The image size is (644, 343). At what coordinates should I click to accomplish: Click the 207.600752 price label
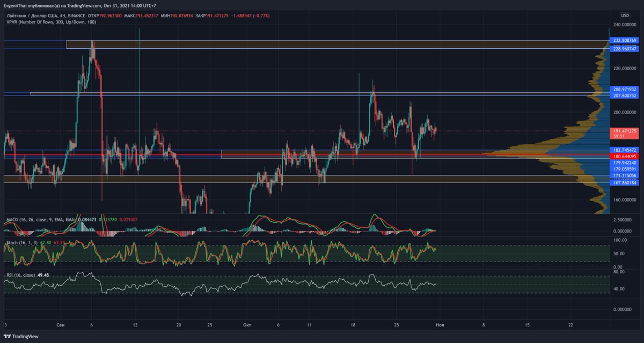point(625,95)
